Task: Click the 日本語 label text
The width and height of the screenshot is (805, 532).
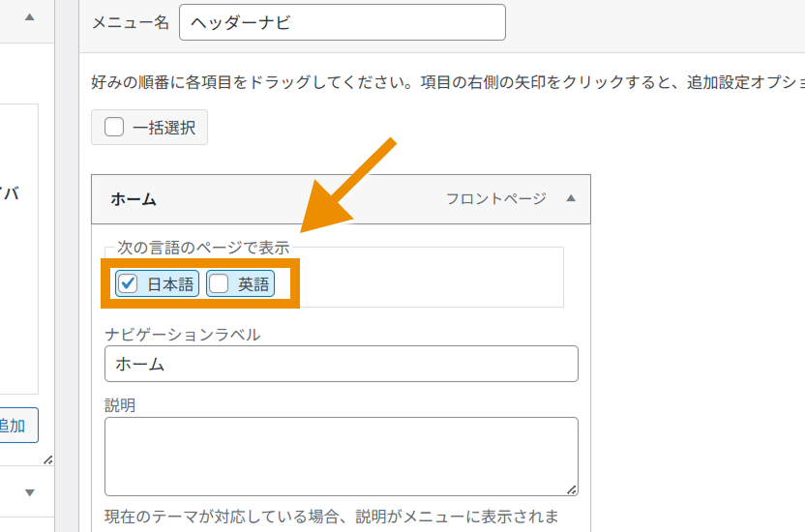Action: 170,284
